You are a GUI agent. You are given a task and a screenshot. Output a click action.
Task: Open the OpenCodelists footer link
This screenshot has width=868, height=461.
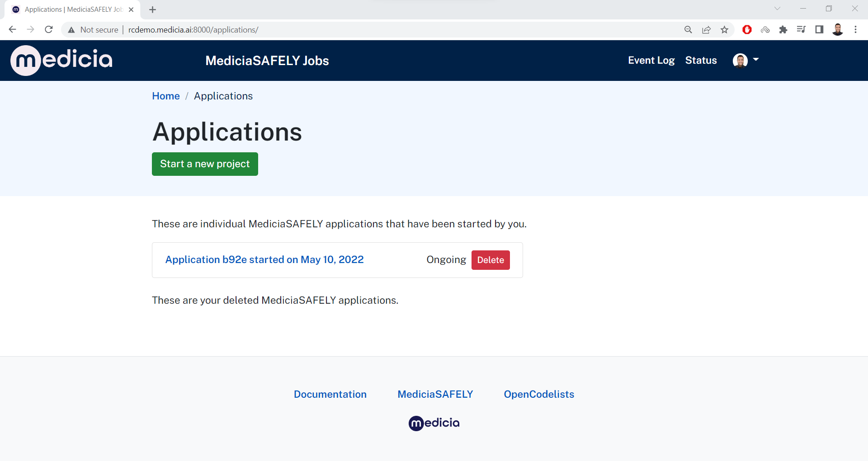[539, 394]
